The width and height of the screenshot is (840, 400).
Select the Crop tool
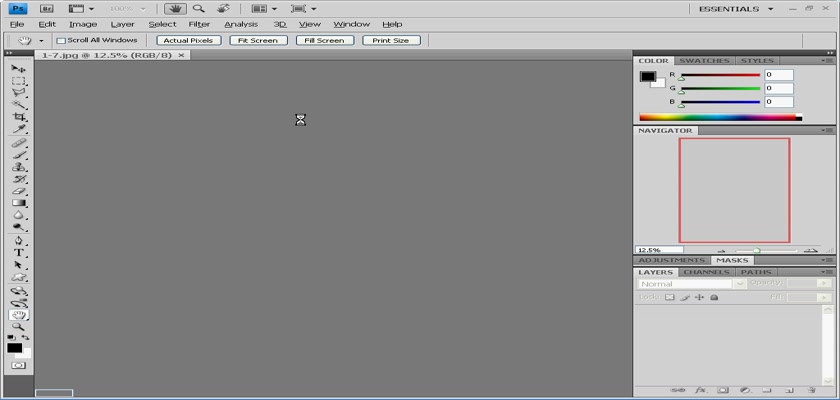[x=19, y=117]
